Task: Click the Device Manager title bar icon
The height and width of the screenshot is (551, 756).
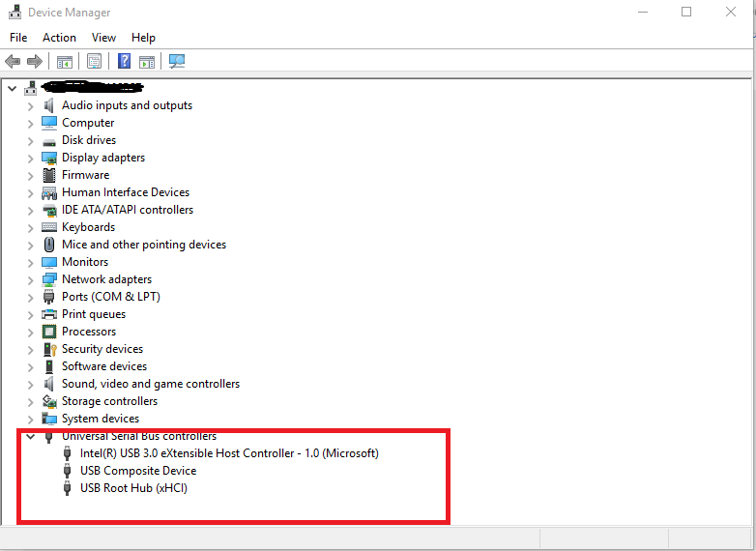Action: pyautogui.click(x=15, y=12)
